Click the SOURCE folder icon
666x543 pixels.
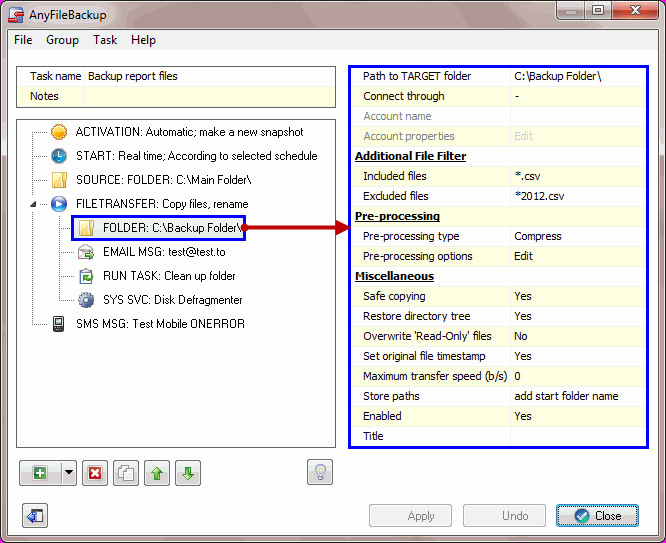(x=59, y=180)
